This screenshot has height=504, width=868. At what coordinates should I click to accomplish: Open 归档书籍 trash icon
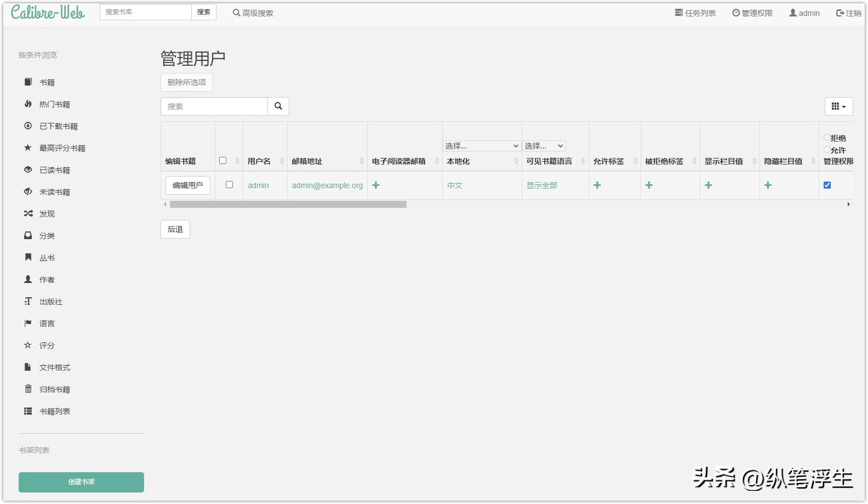point(28,389)
